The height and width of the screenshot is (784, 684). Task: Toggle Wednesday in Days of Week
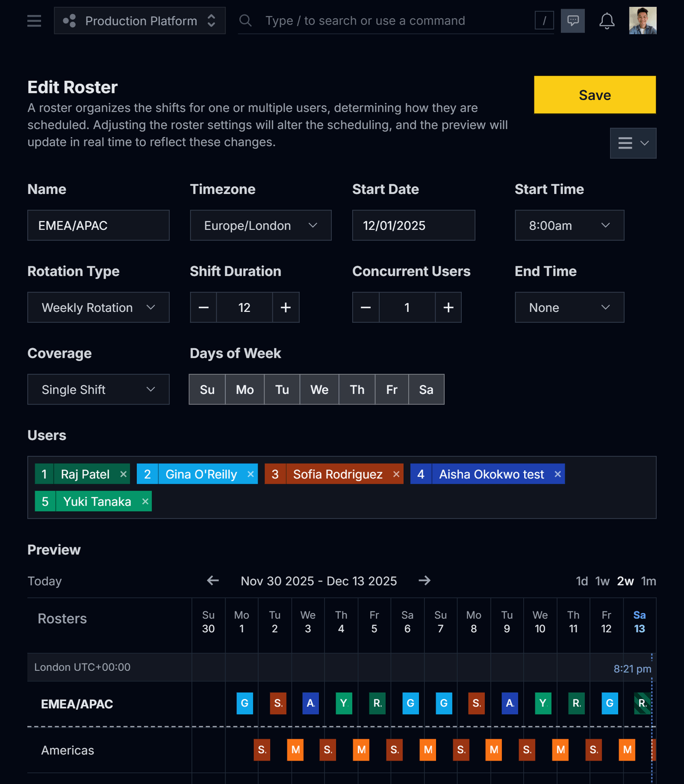click(x=319, y=389)
